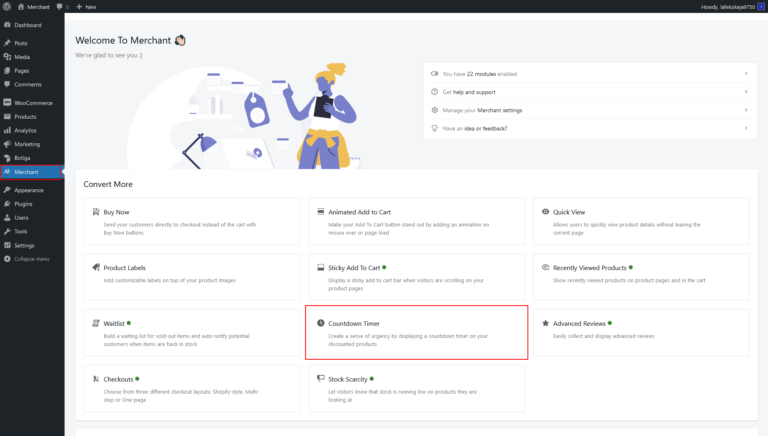Open Animated Add to Cart module
Viewport: 768px width, 436px height.
pos(416,221)
